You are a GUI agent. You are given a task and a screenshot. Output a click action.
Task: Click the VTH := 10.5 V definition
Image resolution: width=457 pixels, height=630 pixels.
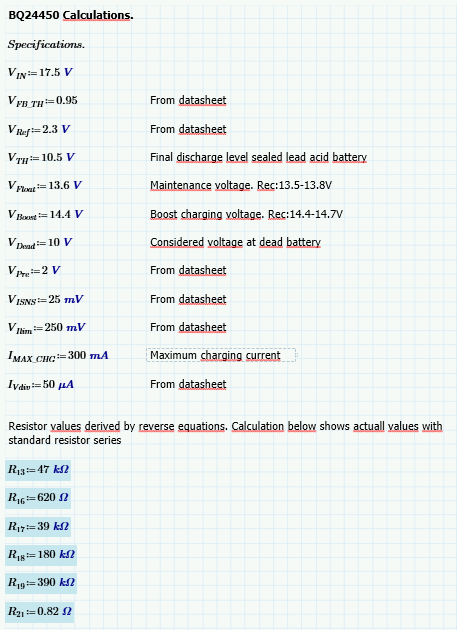click(x=41, y=158)
